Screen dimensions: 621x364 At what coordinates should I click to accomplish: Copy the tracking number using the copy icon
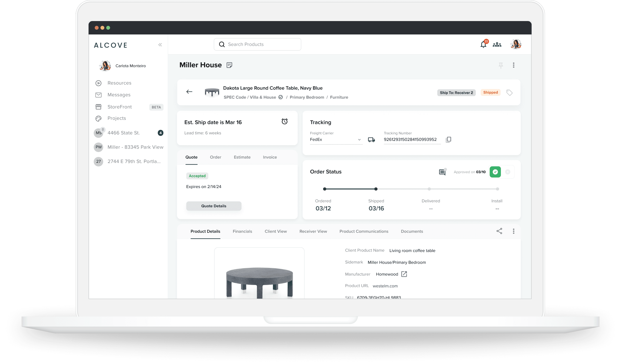[x=448, y=140]
